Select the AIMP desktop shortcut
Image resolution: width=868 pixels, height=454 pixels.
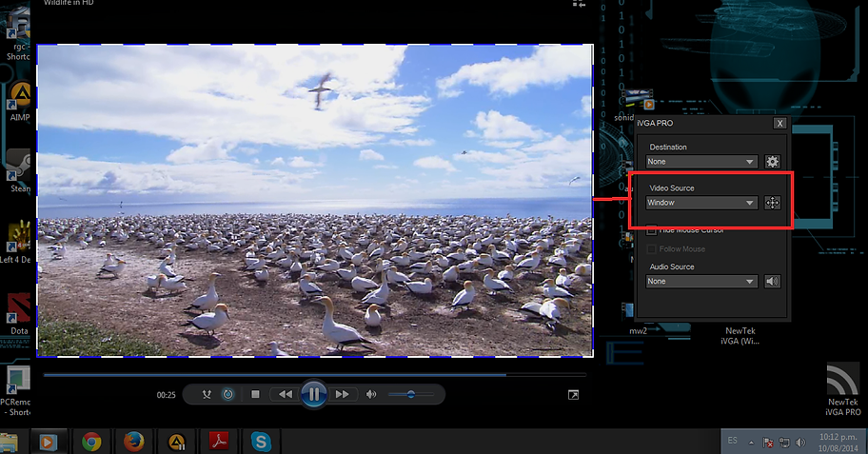pos(20,101)
